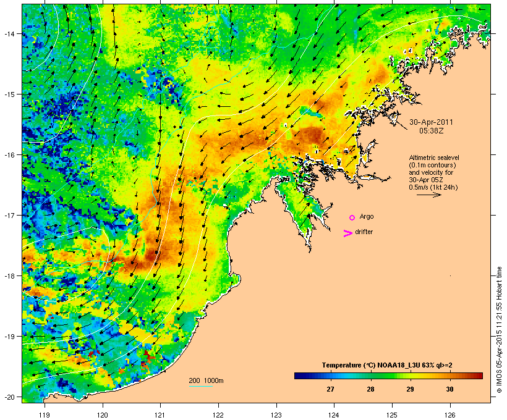Click longitude axis label 122
Image resolution: width=507 pixels, height=420 pixels.
218,415
